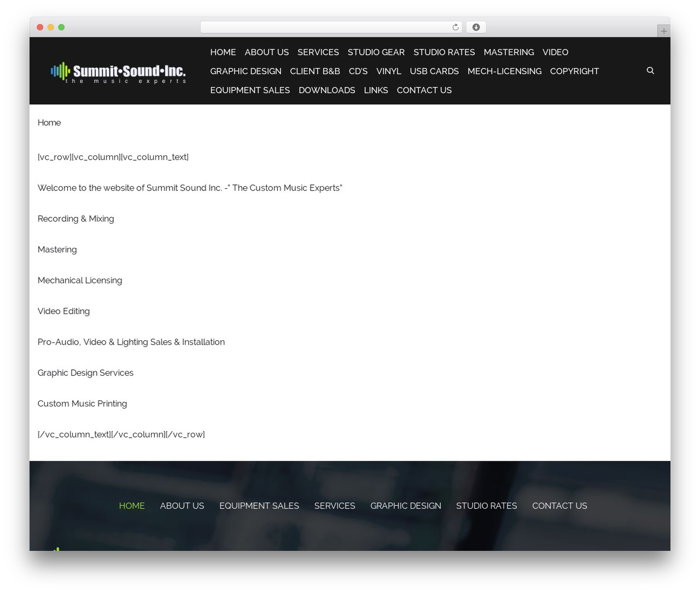The width and height of the screenshot is (700, 593).
Task: Select Mech-Licensing in the navigation
Action: click(504, 71)
